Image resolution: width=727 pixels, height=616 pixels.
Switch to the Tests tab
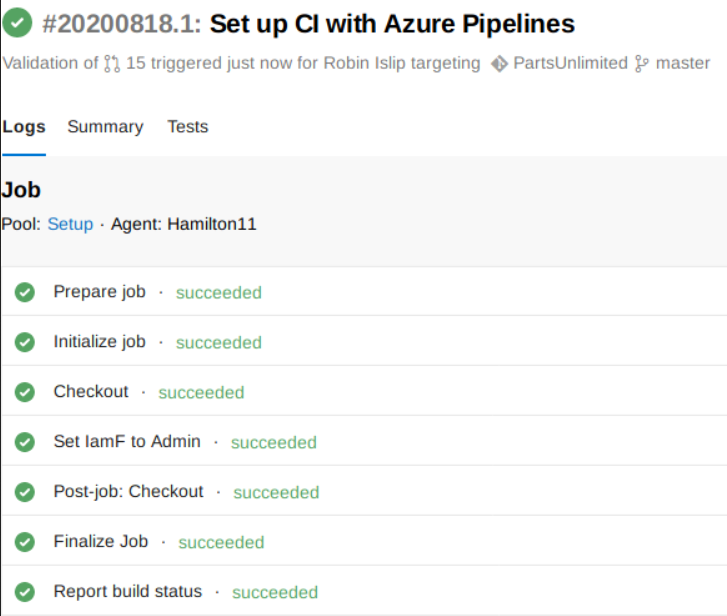(x=187, y=127)
